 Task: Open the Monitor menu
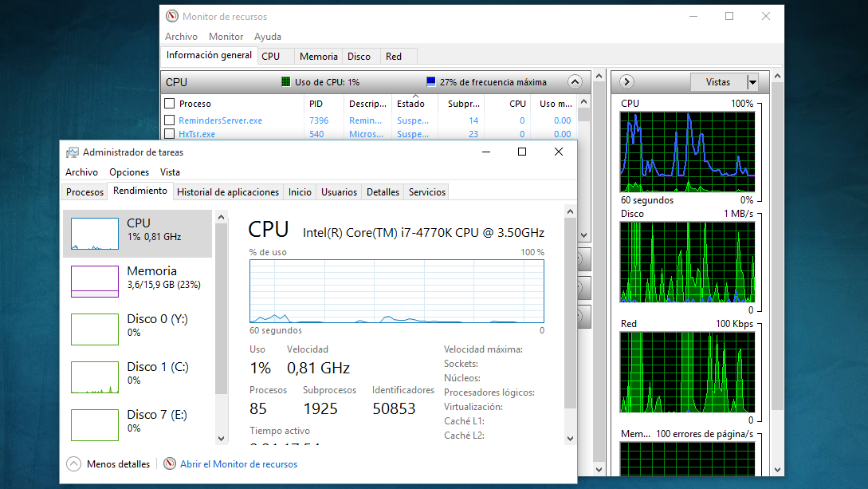tap(226, 36)
